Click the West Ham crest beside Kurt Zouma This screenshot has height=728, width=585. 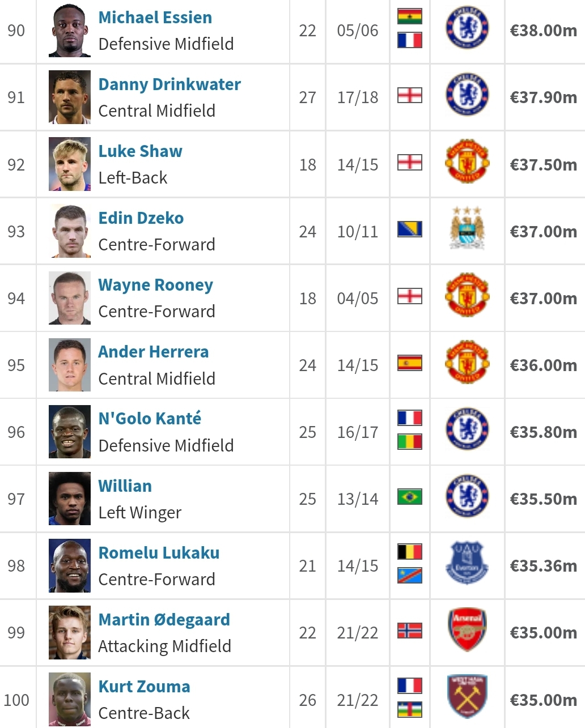467,696
